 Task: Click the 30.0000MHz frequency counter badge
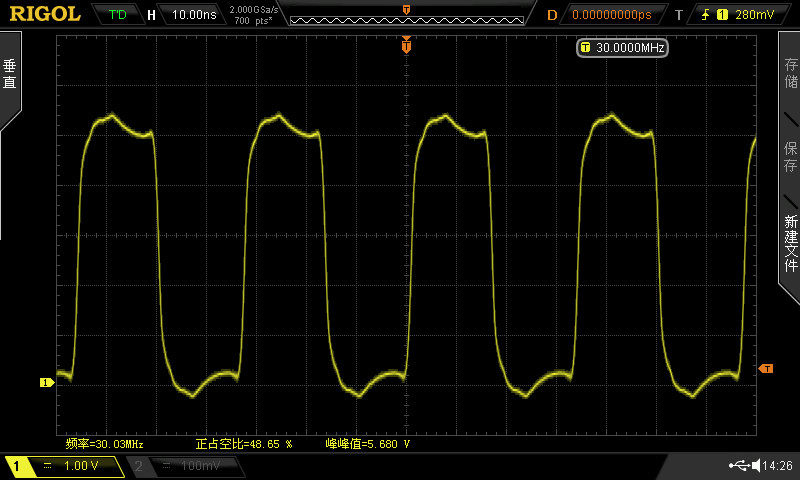coord(622,47)
